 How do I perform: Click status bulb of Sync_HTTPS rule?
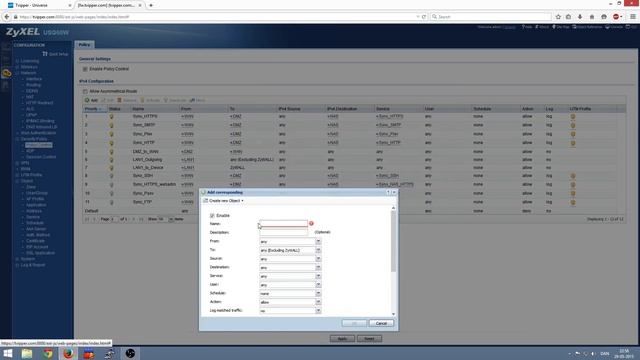[111, 117]
